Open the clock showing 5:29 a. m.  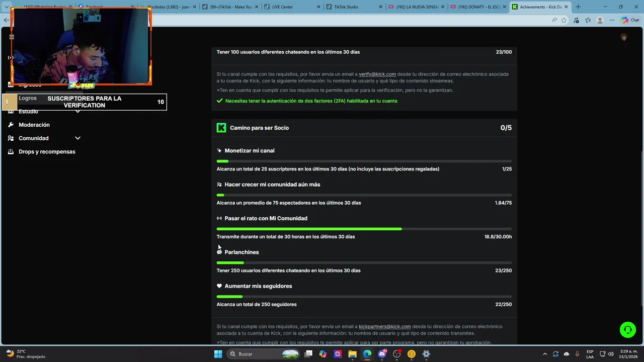628,354
